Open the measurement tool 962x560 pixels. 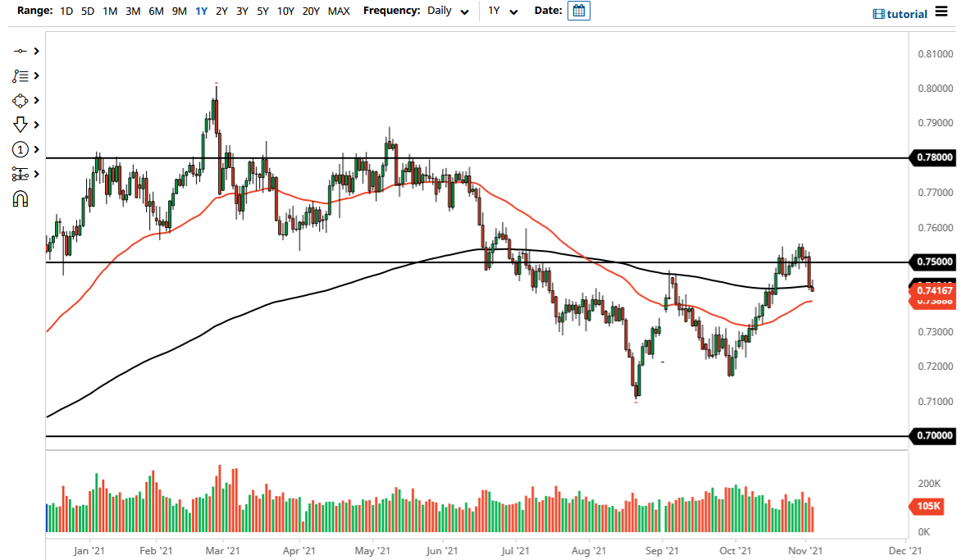click(x=21, y=174)
